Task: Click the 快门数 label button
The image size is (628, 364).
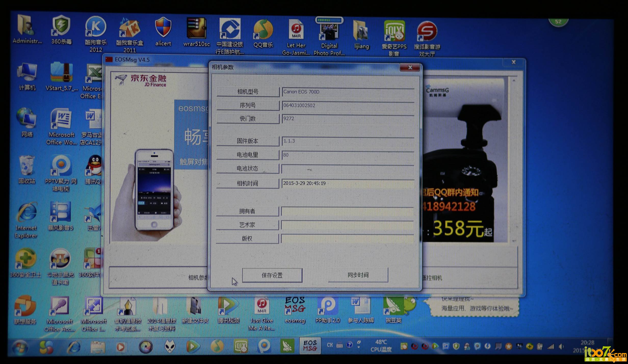Action: [x=248, y=119]
